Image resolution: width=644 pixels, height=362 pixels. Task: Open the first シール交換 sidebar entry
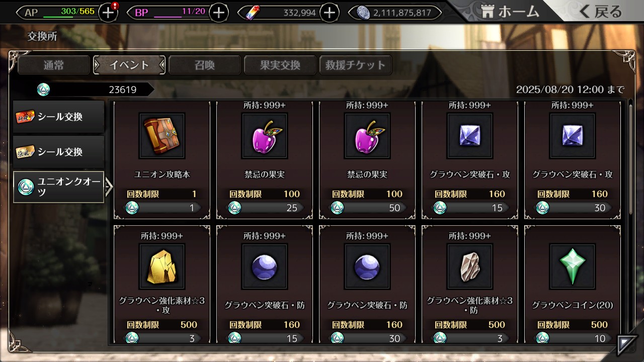pyautogui.click(x=58, y=117)
